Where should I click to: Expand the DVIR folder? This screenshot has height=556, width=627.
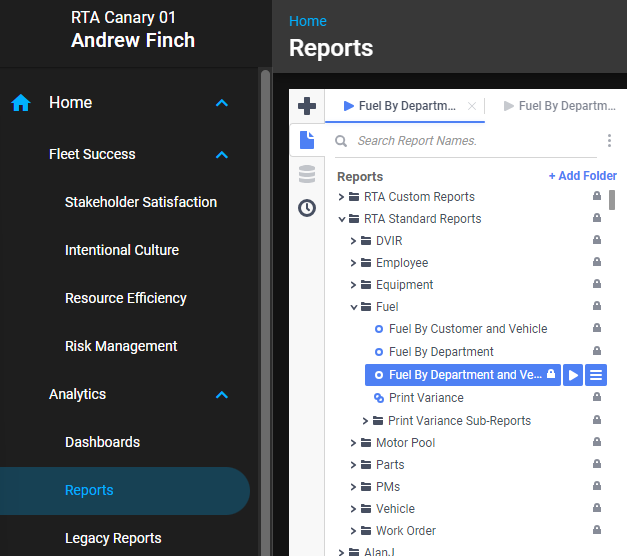coord(354,241)
